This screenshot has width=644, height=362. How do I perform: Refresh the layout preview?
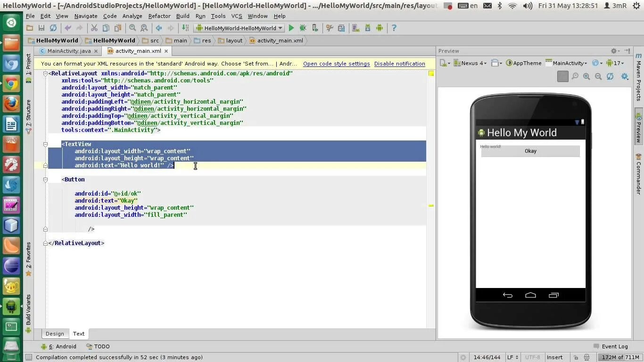click(x=610, y=76)
